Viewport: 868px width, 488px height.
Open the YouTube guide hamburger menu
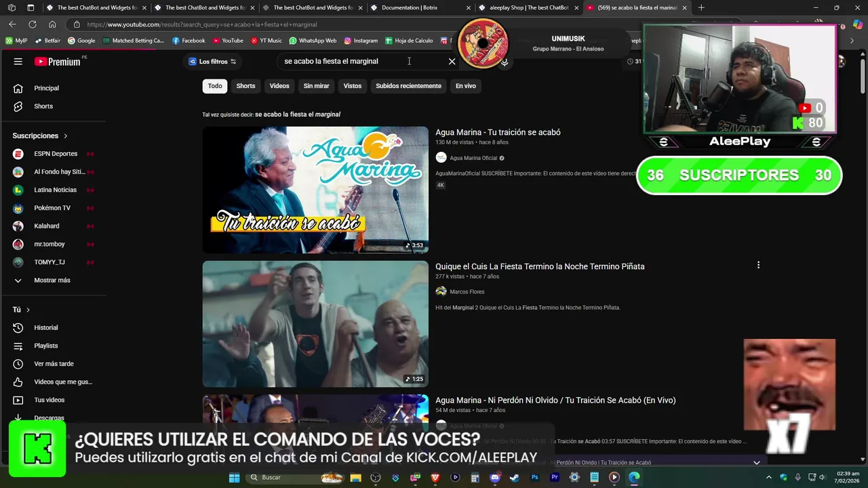pos(18,62)
